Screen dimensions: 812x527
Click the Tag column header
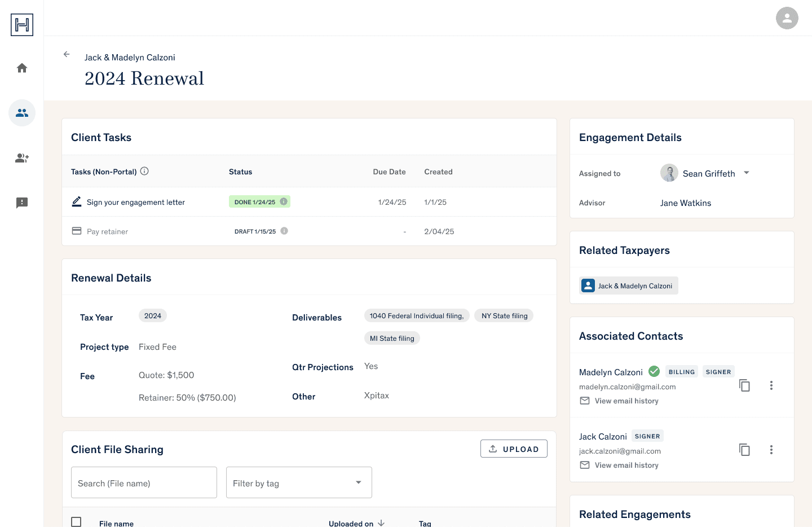coord(425,524)
